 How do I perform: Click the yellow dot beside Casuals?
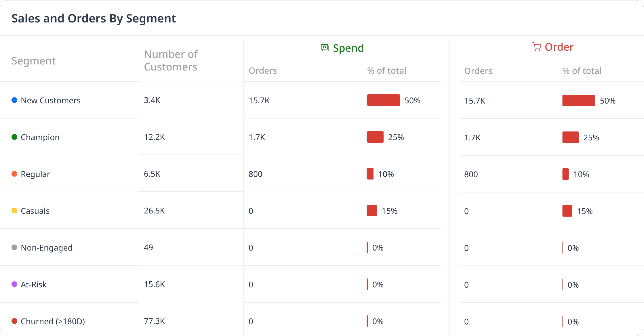pos(14,211)
